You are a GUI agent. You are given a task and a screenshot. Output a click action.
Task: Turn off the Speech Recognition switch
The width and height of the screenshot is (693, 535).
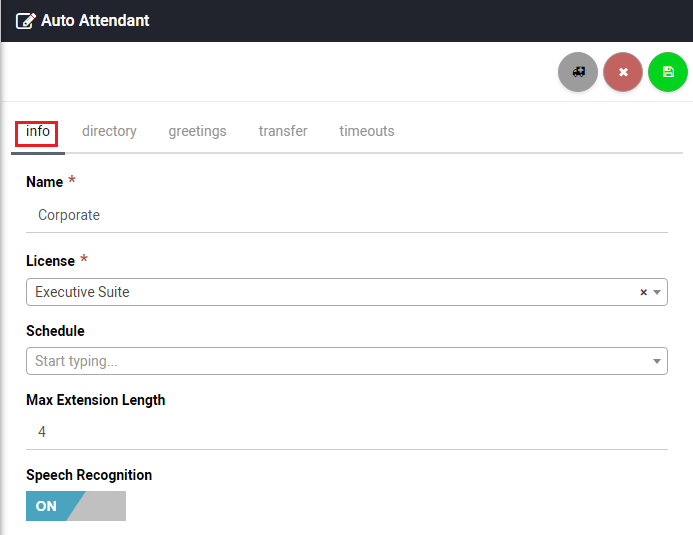[76, 506]
